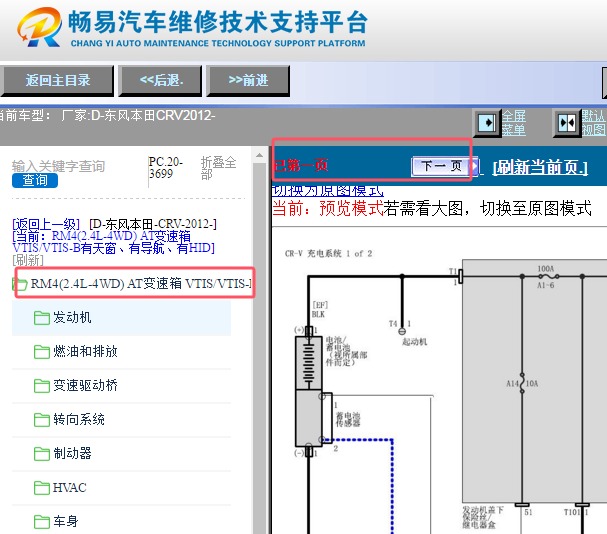The height and width of the screenshot is (534, 607).
Task: Click the full-screen menu icon
Action: pyautogui.click(x=487, y=123)
